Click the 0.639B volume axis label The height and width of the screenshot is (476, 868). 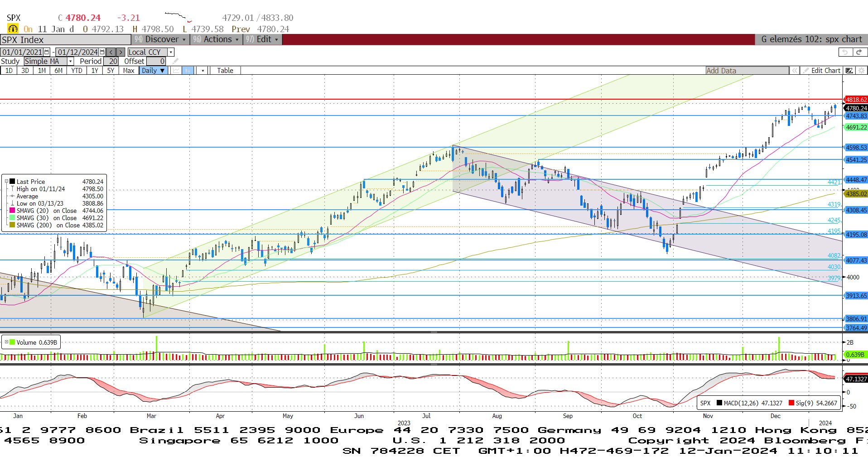[x=855, y=355]
